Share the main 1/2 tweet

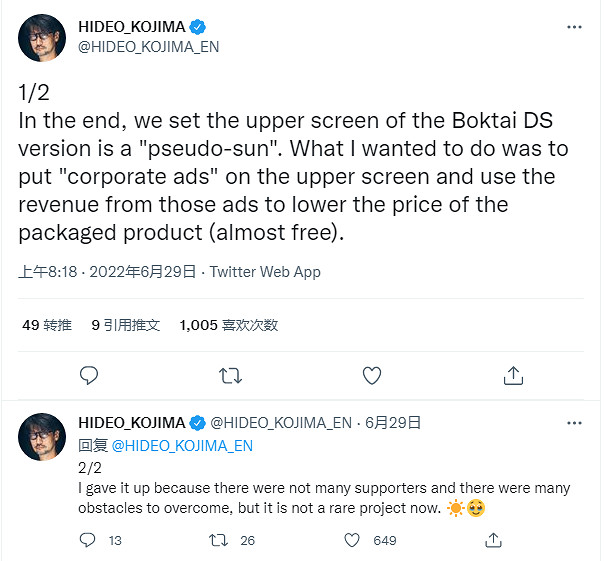(x=513, y=375)
